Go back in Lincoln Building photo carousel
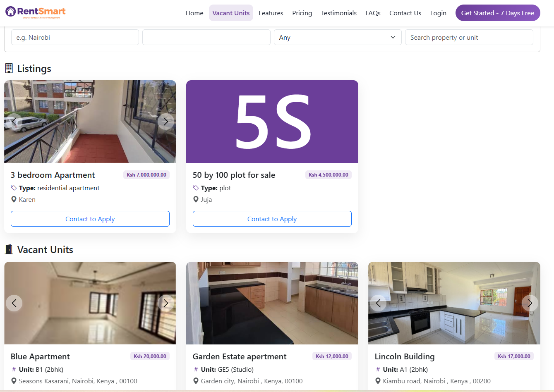554x392 pixels. (x=378, y=303)
